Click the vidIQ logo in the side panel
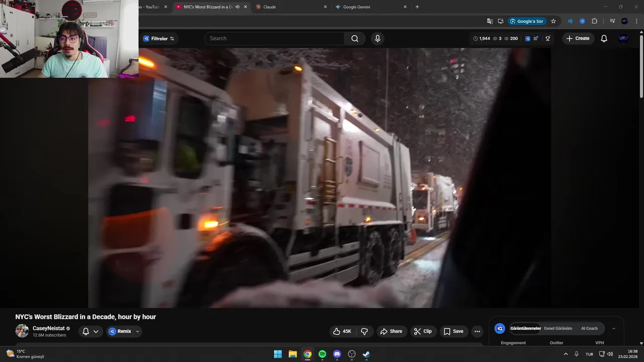Viewport: 644px width, 362px height. pyautogui.click(x=500, y=328)
